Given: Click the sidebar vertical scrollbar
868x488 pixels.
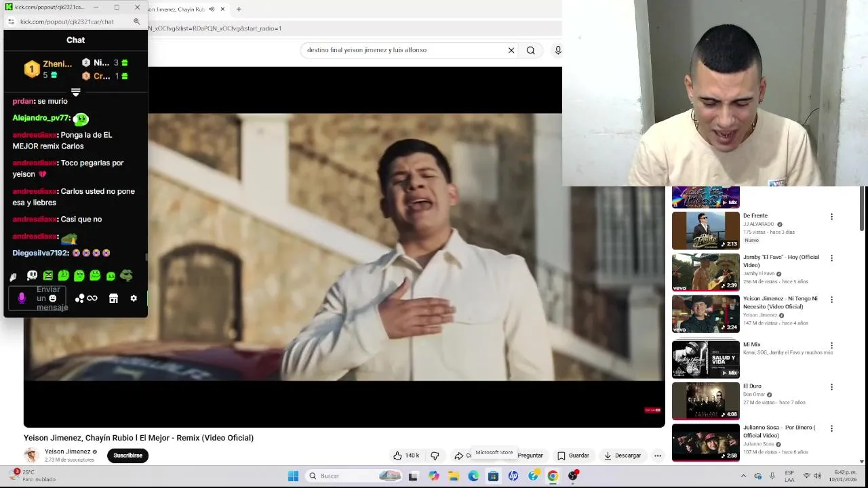Looking at the screenshot, I should click(862, 210).
